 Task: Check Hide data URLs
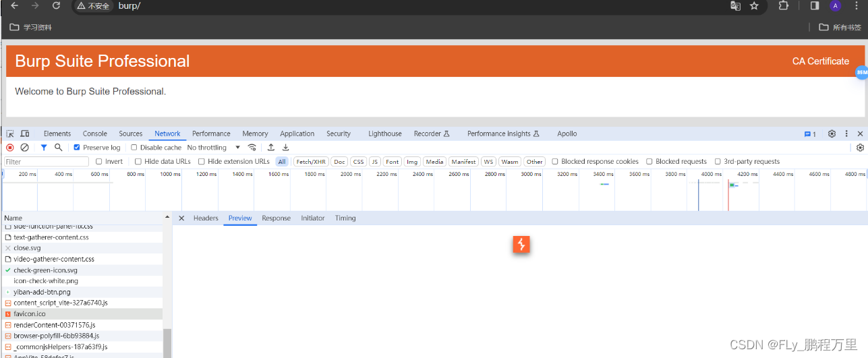138,162
